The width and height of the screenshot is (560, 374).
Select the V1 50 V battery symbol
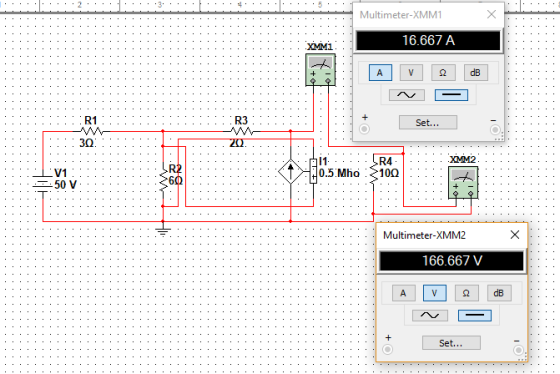(43, 184)
